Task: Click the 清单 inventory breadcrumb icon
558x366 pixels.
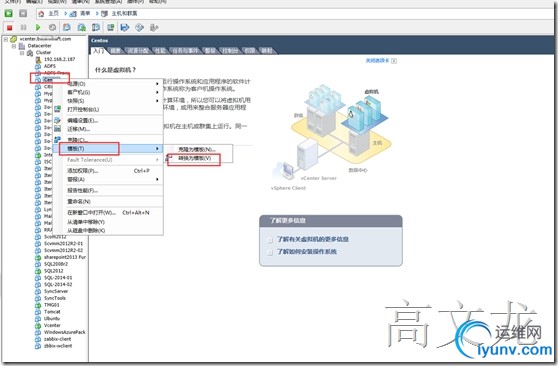Action: [x=73, y=14]
